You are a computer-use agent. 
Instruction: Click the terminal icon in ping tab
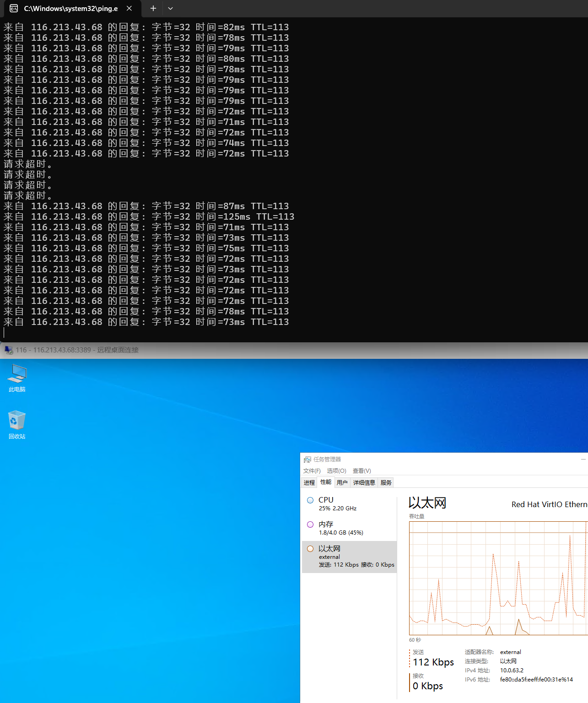click(x=14, y=8)
